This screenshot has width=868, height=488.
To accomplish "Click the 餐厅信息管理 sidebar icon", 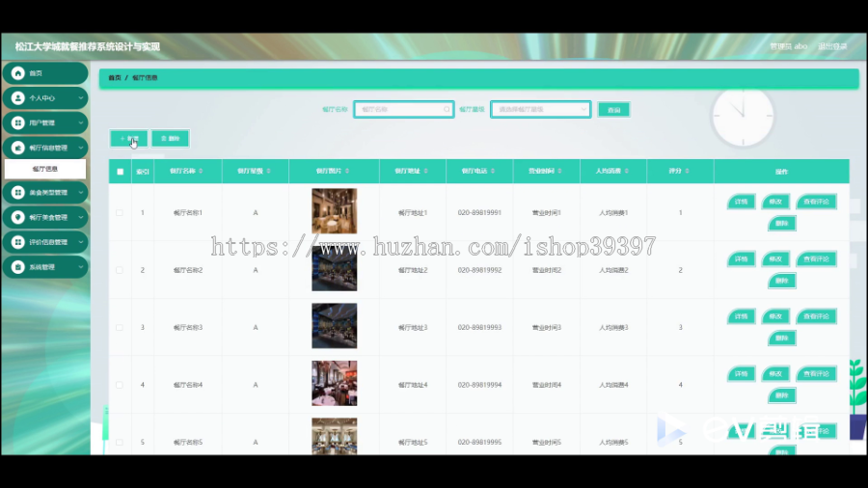I will tap(17, 148).
